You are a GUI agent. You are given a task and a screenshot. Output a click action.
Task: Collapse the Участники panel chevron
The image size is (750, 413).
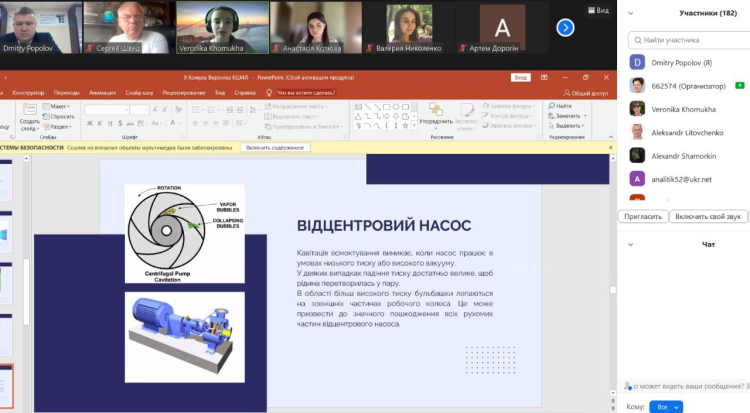pos(629,14)
